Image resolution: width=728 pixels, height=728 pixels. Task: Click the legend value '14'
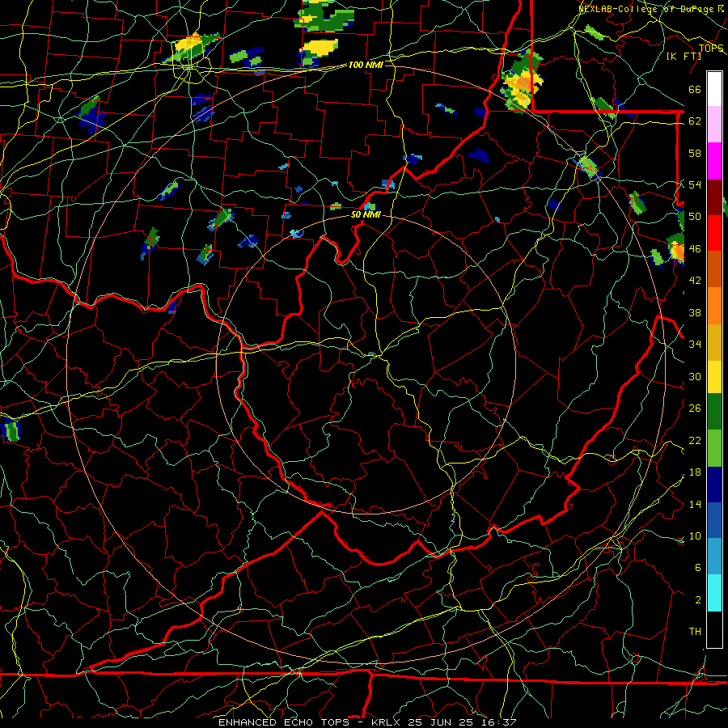[x=695, y=504]
